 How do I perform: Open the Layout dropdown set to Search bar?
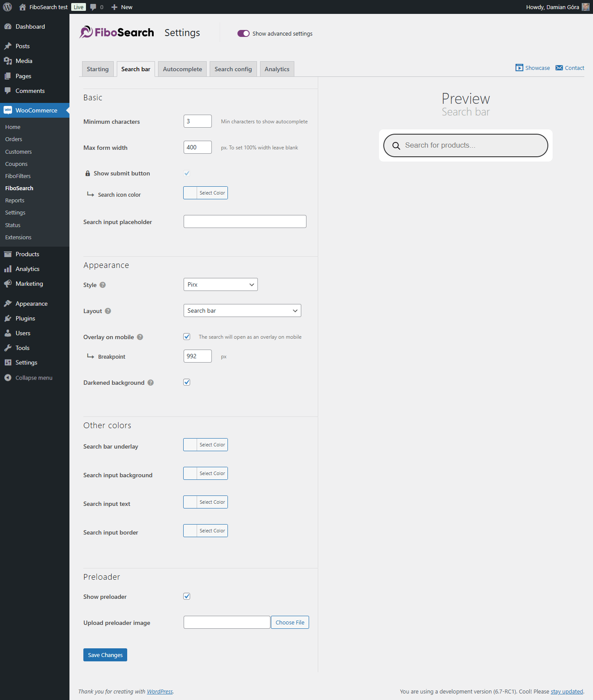point(242,310)
